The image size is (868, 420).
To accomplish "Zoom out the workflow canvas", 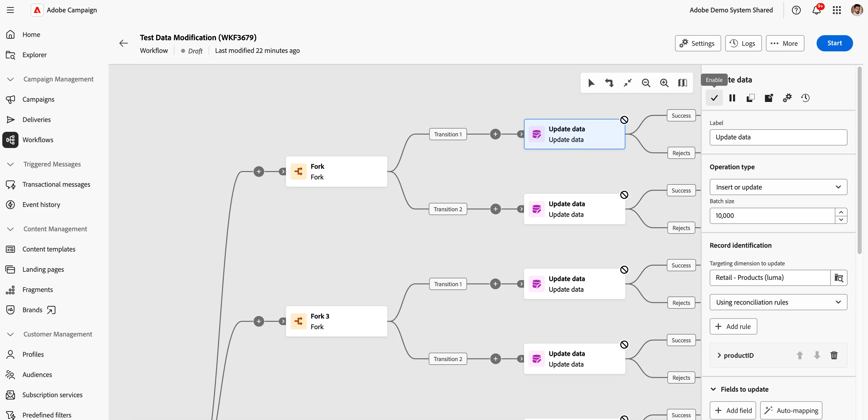I will (x=646, y=83).
